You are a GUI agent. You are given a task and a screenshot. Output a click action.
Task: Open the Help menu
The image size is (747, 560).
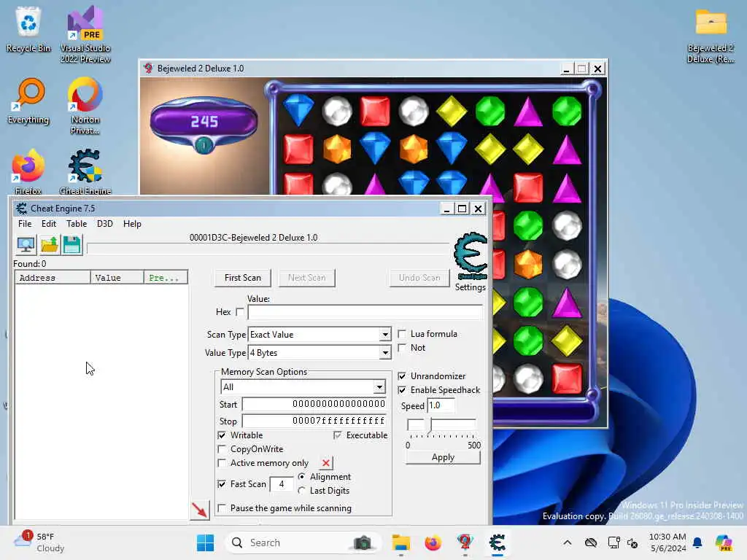click(x=132, y=224)
